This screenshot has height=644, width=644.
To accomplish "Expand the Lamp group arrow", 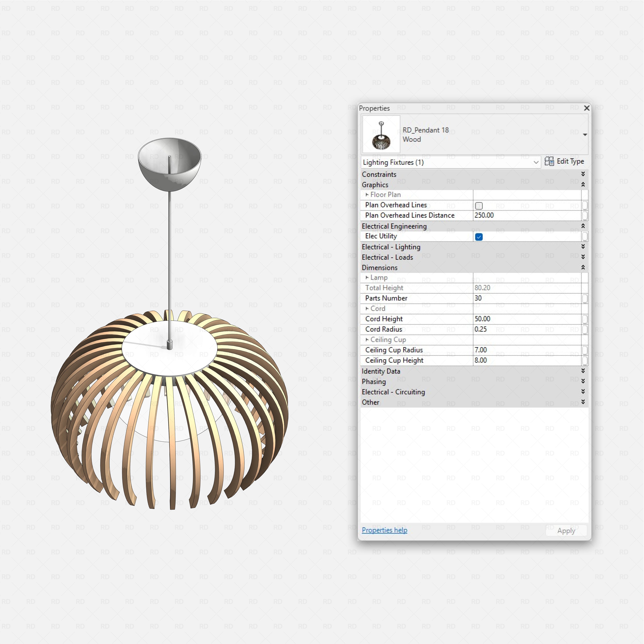I will coord(367,278).
